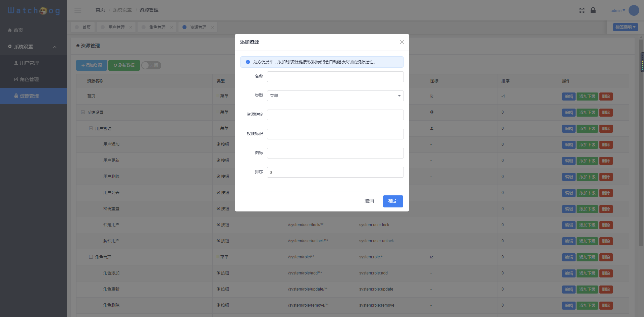
Task: Switch to the 角色管理 tab
Action: 157,27
